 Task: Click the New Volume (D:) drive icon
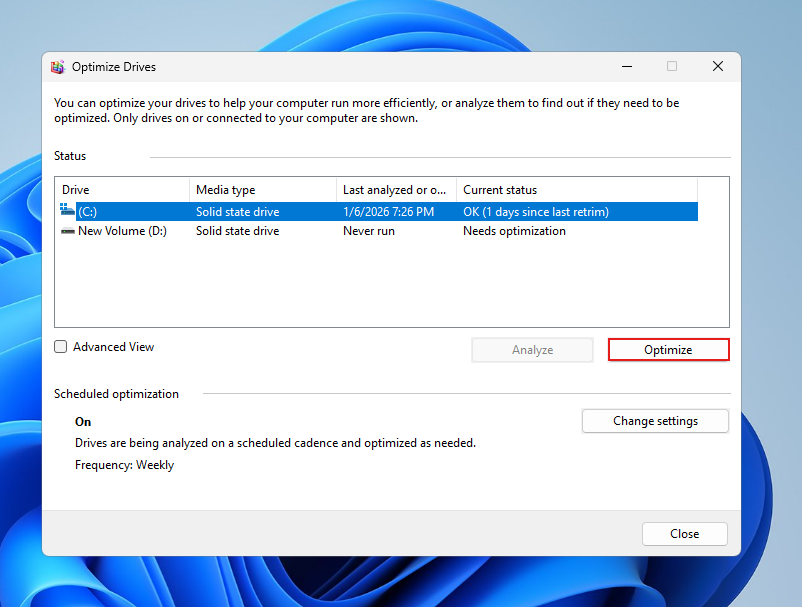(67, 231)
